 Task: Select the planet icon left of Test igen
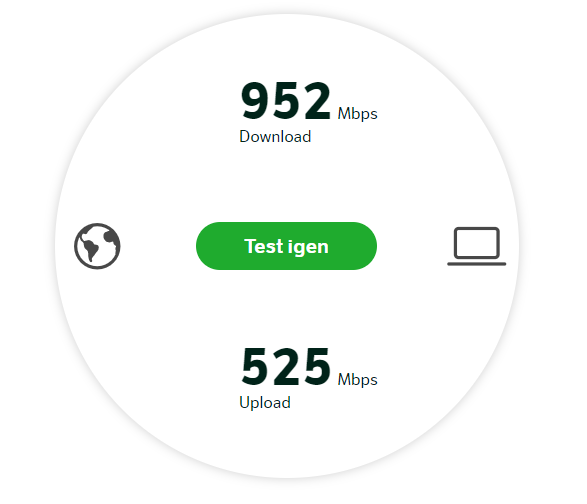[97, 246]
